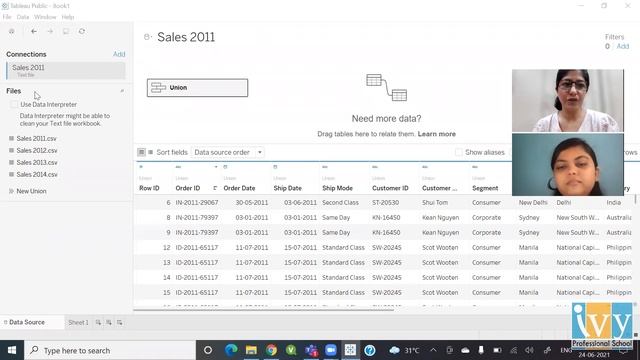
Task: Open the File menu
Action: pos(7,17)
